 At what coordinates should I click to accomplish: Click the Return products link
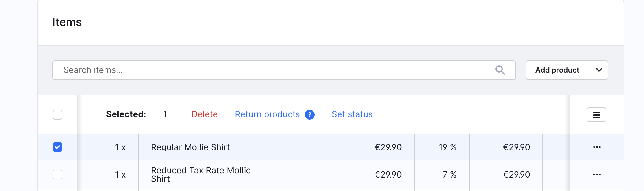click(x=267, y=114)
